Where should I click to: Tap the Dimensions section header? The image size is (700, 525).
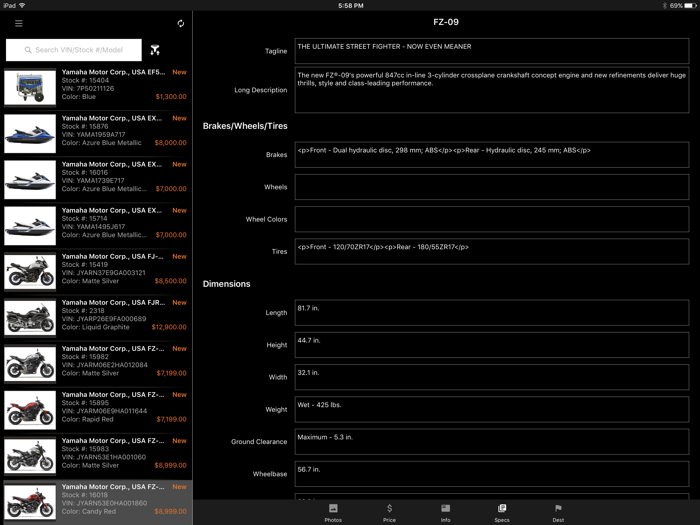click(x=226, y=284)
